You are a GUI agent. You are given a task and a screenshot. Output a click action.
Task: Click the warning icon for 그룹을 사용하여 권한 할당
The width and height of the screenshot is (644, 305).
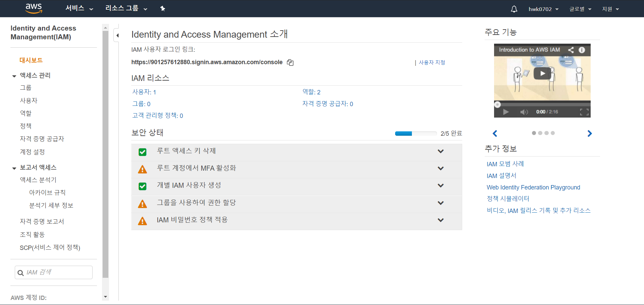[x=143, y=204]
